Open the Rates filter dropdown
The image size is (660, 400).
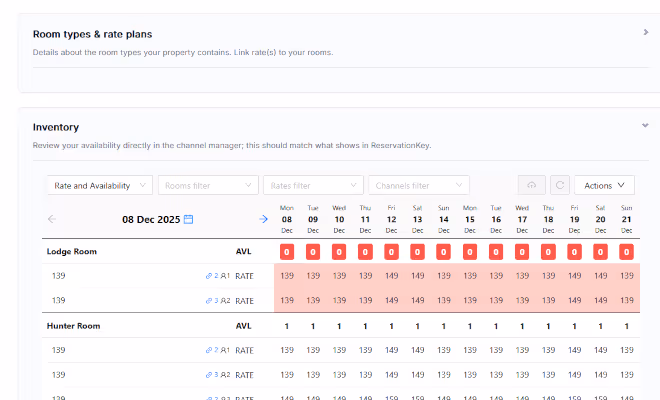312,185
